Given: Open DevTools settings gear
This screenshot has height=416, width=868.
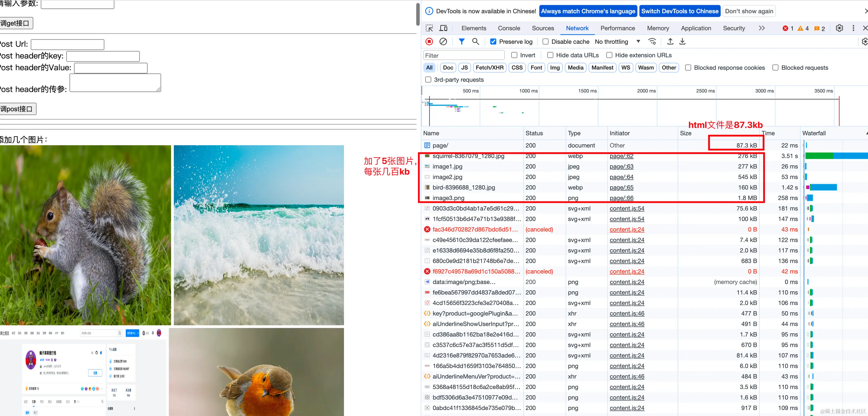Looking at the screenshot, I should (839, 28).
